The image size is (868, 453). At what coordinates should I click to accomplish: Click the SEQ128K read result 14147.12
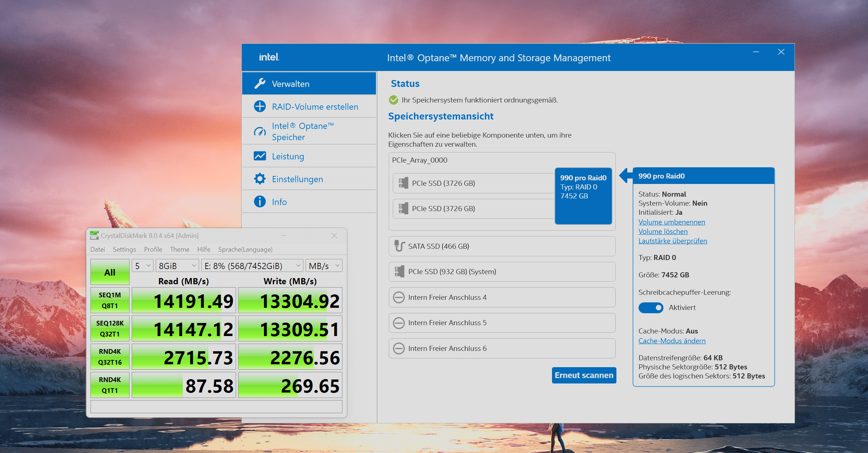[x=184, y=328]
